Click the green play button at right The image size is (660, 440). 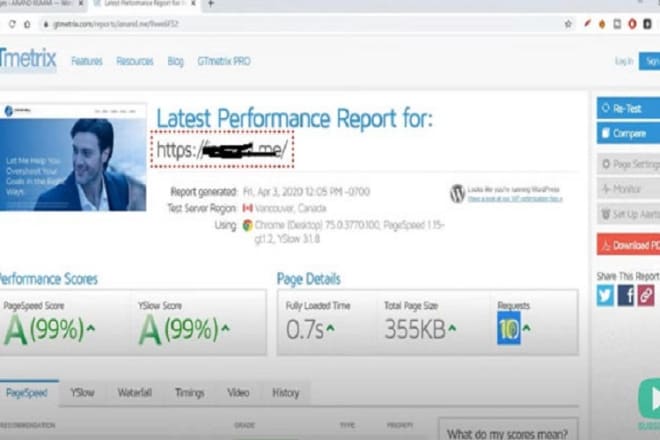coord(650,399)
